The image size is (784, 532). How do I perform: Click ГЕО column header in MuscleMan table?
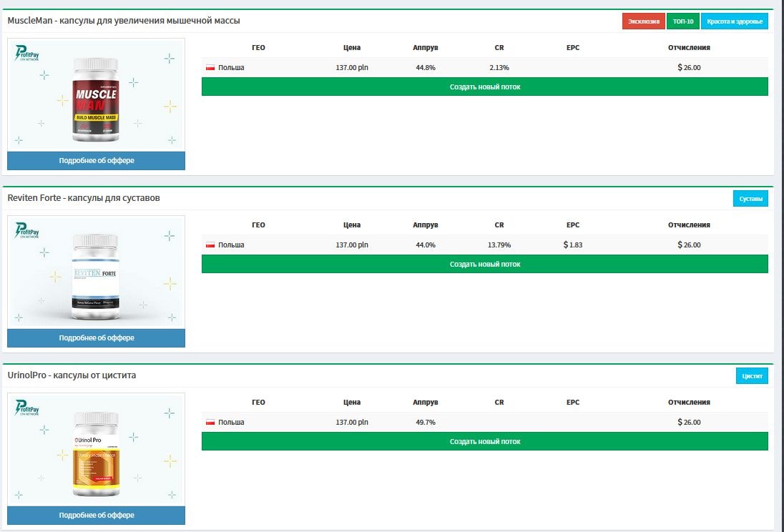click(258, 47)
